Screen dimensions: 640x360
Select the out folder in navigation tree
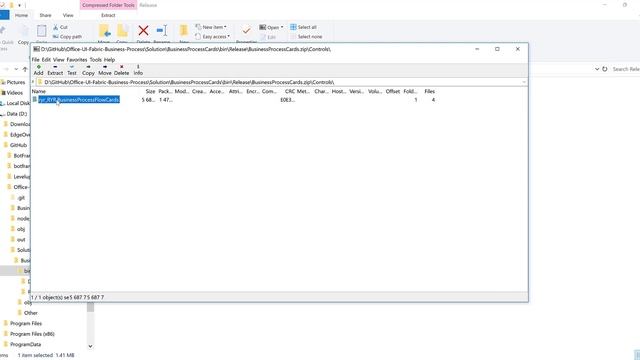[21, 240]
